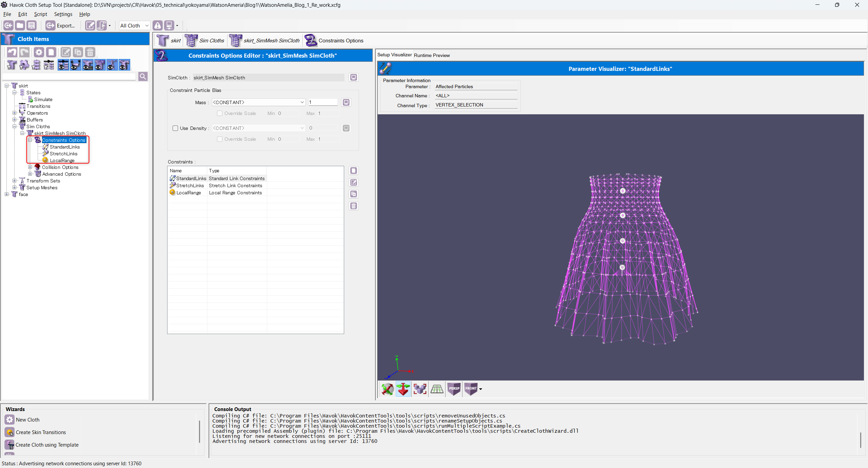Image resolution: width=868 pixels, height=468 pixels.
Task: Click the cloth shirt filter icon
Action: (x=12, y=65)
